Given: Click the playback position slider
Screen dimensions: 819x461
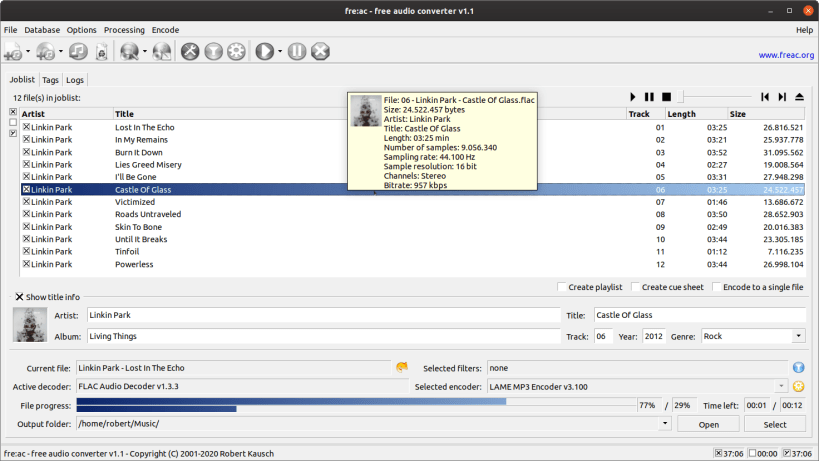Looking at the screenshot, I should click(715, 97).
